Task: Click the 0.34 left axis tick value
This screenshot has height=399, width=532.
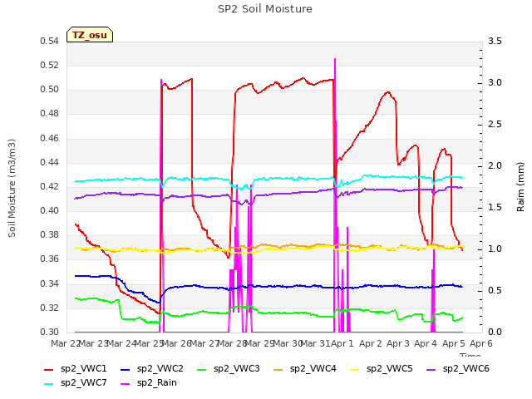Action: (50, 283)
